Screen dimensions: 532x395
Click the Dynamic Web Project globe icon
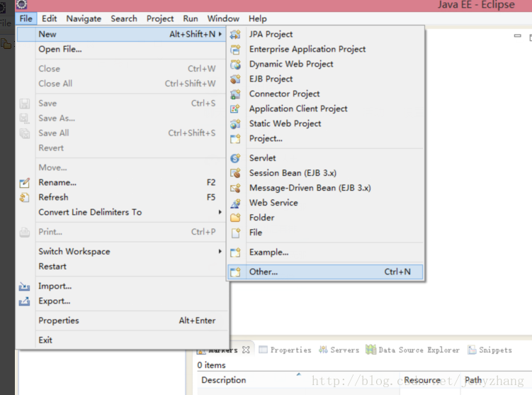[235, 65]
